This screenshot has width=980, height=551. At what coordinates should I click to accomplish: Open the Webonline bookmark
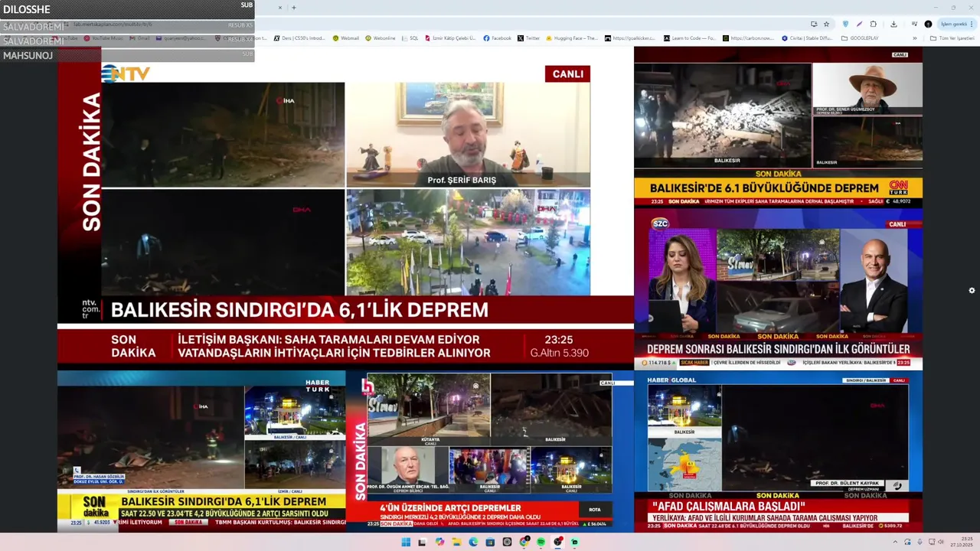[380, 38]
